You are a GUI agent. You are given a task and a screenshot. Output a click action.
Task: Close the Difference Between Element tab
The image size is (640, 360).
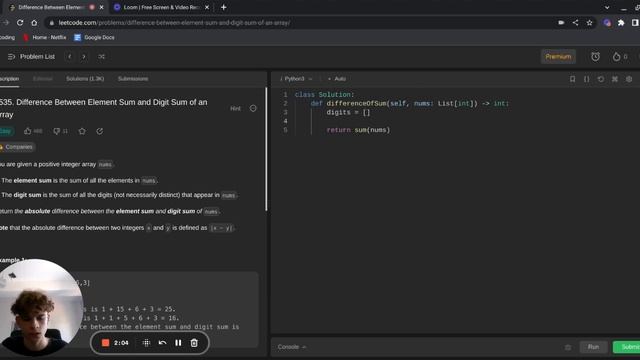(x=102, y=7)
